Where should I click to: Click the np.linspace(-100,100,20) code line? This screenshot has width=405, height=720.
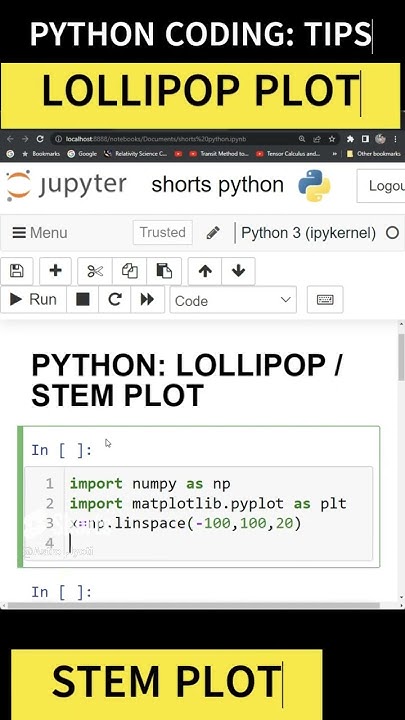point(186,523)
